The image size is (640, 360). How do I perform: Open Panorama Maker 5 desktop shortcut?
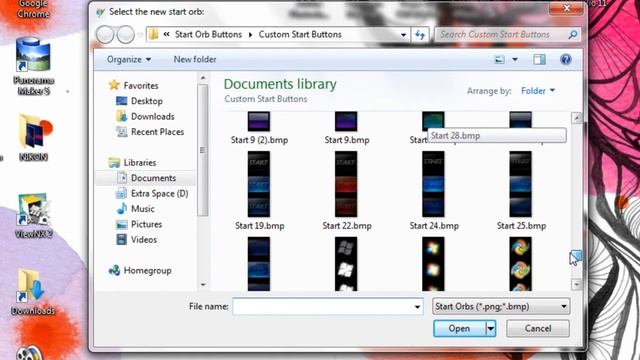[33, 67]
